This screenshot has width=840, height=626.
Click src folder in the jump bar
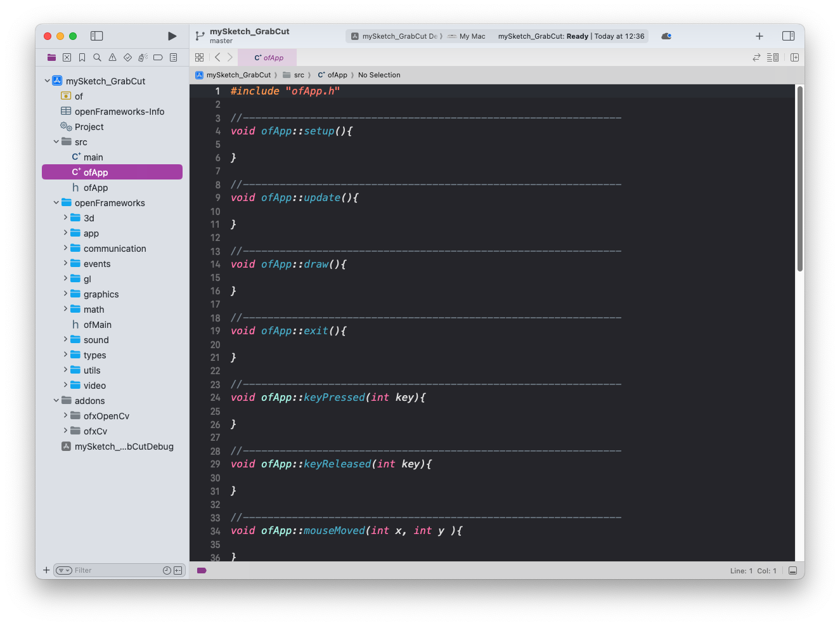294,75
